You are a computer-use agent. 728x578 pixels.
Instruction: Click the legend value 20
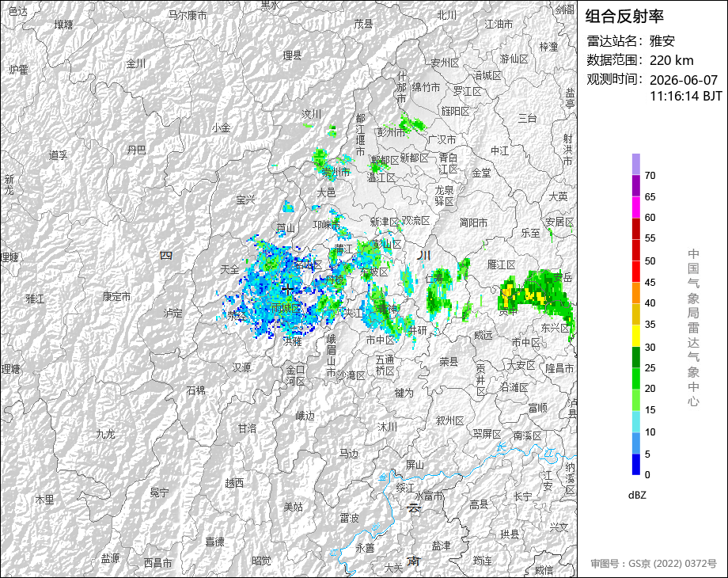pyautogui.click(x=650, y=389)
